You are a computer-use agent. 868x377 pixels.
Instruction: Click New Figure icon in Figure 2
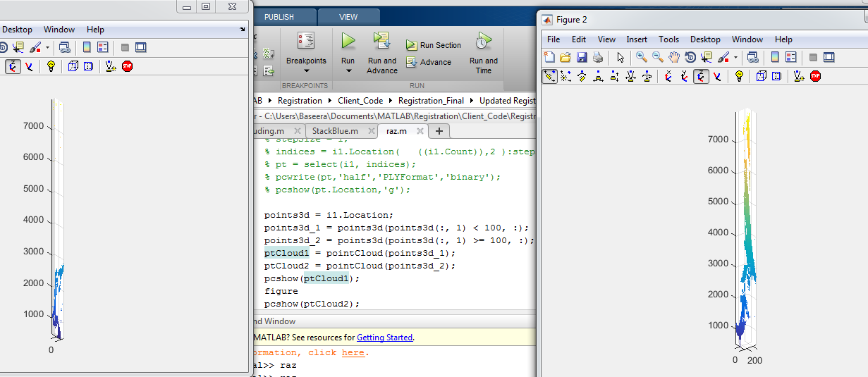[549, 57]
